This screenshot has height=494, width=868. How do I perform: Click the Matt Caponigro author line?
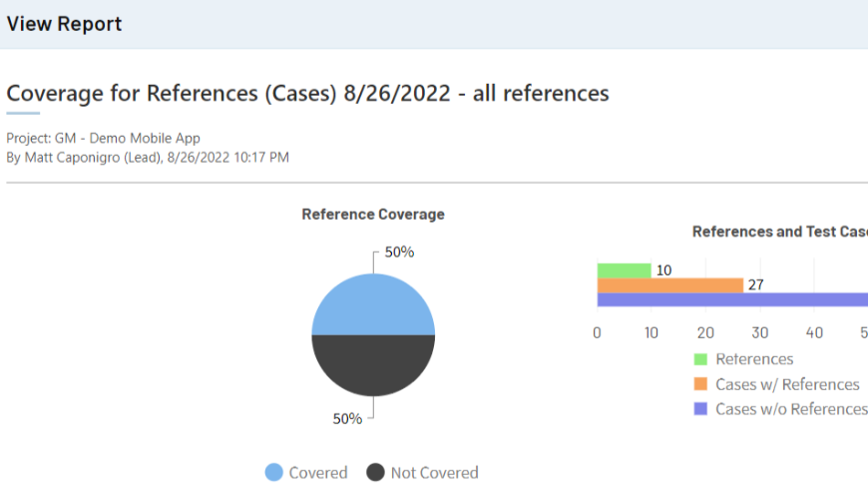pos(148,157)
